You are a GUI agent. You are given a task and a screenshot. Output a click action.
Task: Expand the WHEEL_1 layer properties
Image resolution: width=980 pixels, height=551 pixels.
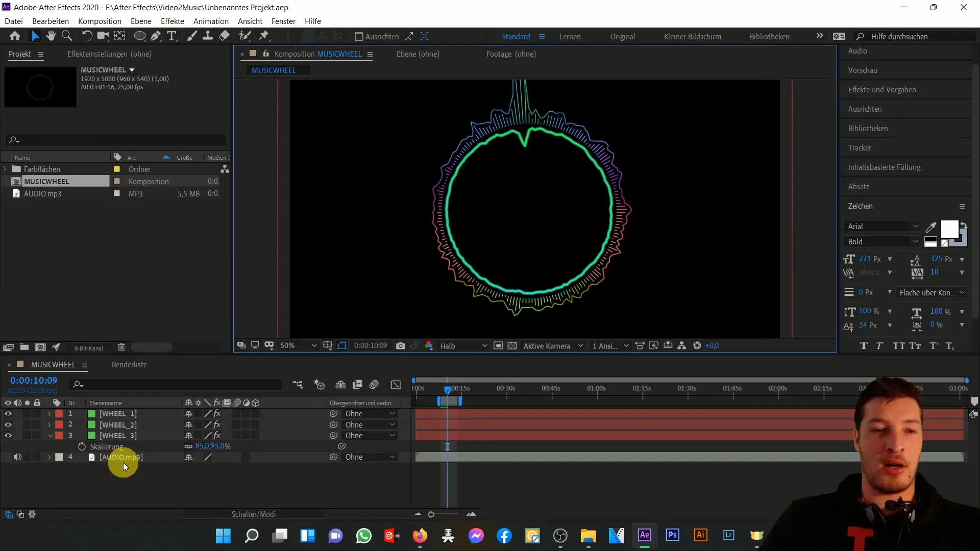(x=50, y=414)
